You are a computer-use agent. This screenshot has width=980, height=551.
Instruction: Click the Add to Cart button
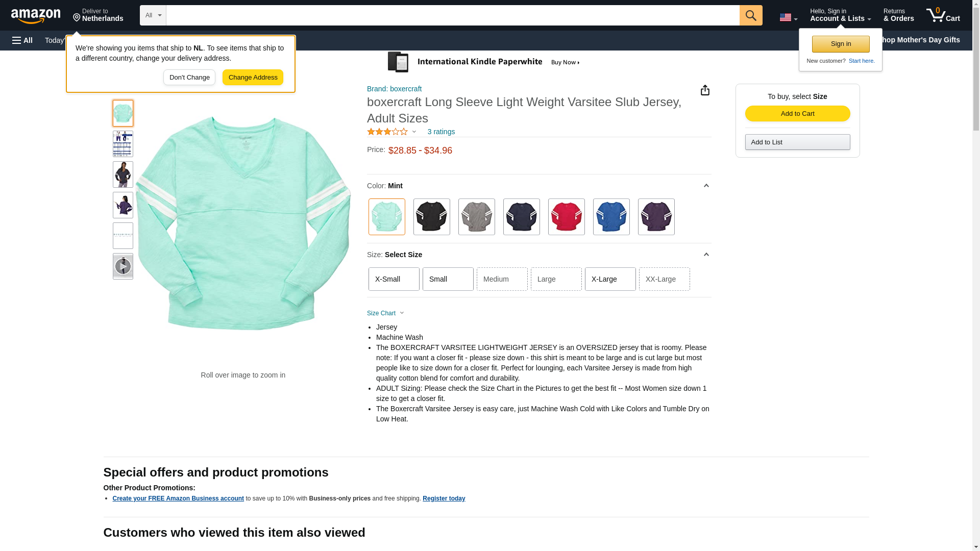click(x=797, y=113)
